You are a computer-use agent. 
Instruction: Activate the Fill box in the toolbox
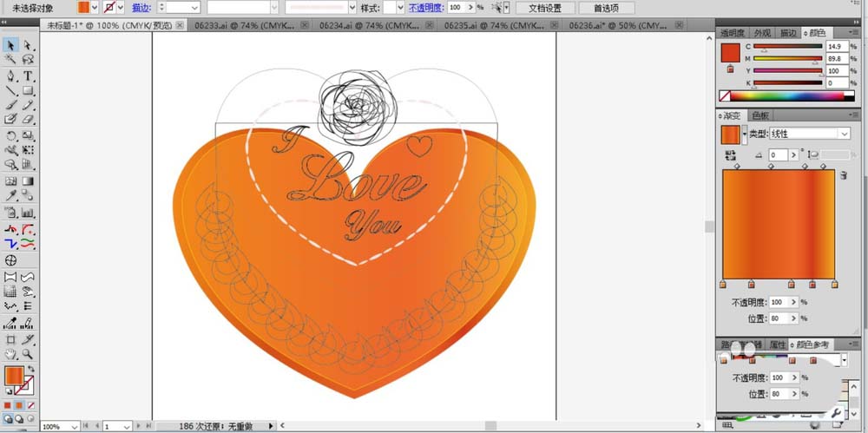click(15, 376)
